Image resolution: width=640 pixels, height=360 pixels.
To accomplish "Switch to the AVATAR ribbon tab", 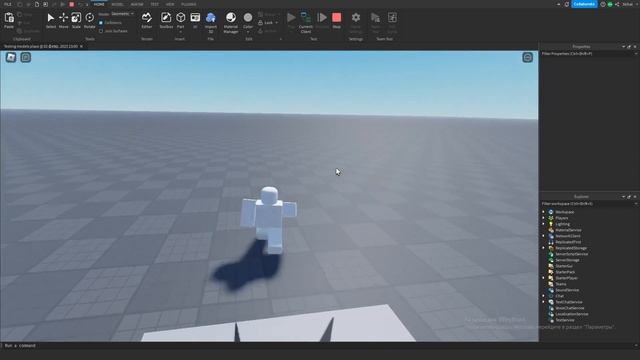I will point(137,4).
